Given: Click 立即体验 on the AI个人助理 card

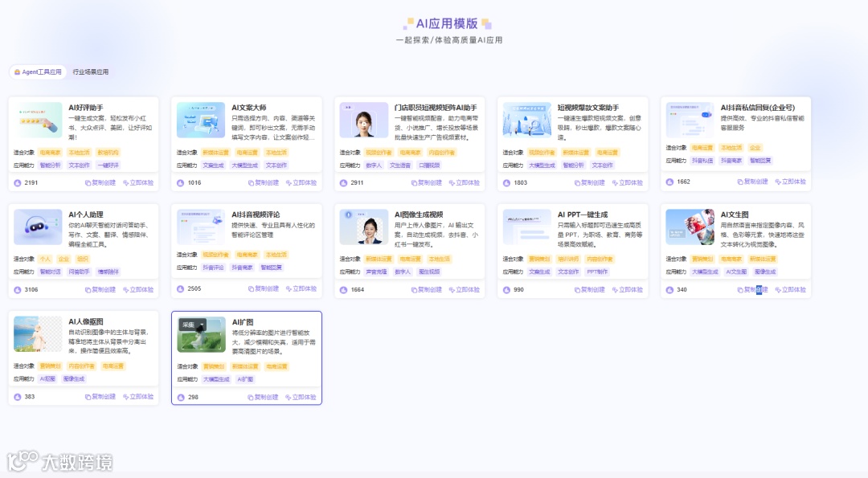Looking at the screenshot, I should click(138, 289).
